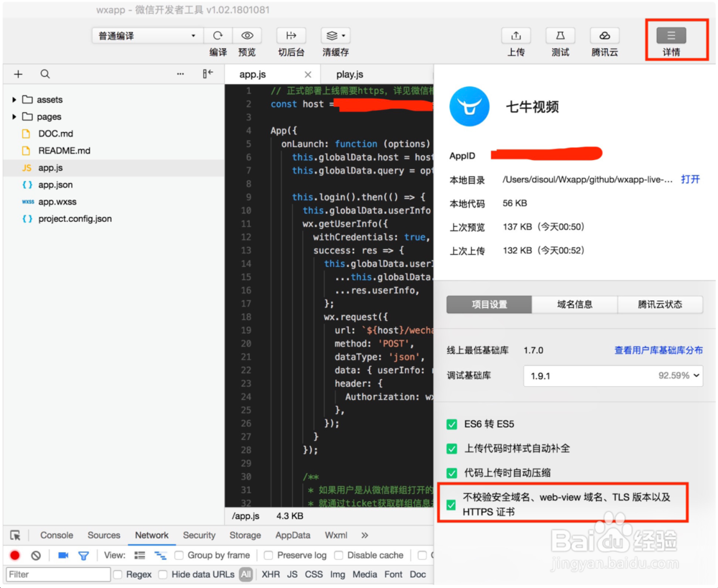Image resolution: width=718 pixels, height=588 pixels.
Task: Filter network requests by Media
Action: pos(365,574)
